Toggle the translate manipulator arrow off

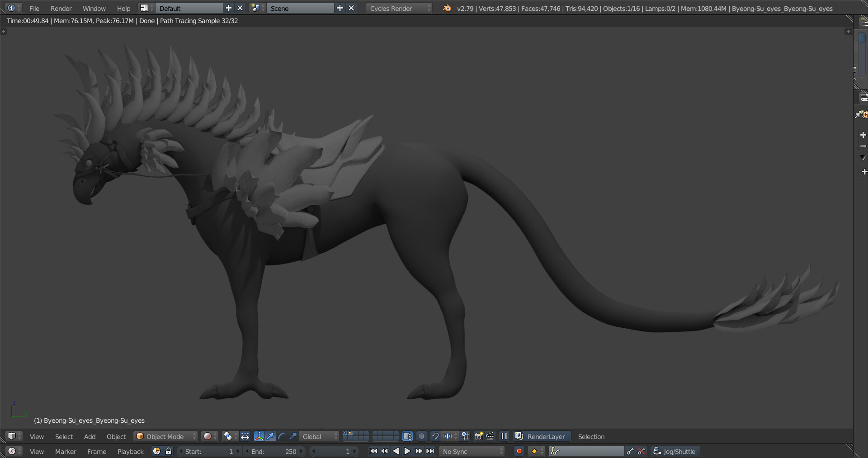tap(270, 436)
